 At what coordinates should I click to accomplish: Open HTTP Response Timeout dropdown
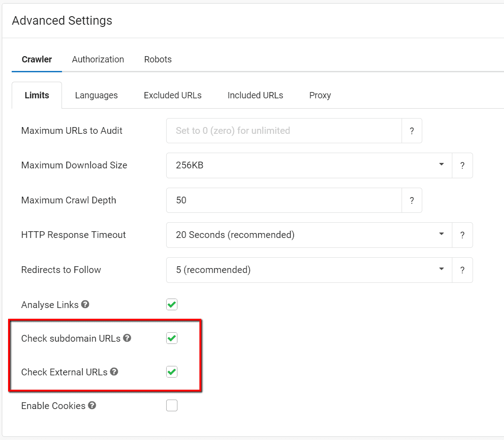pos(309,235)
